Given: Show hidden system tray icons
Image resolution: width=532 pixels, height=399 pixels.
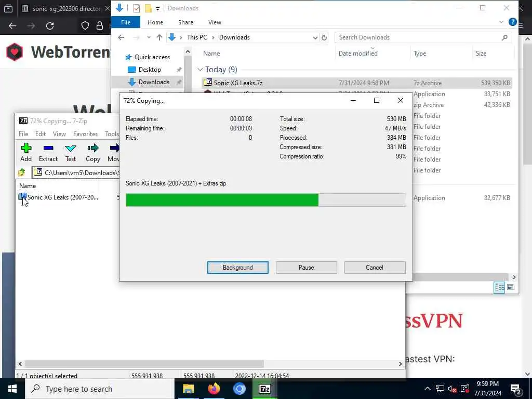Looking at the screenshot, I should [428, 389].
